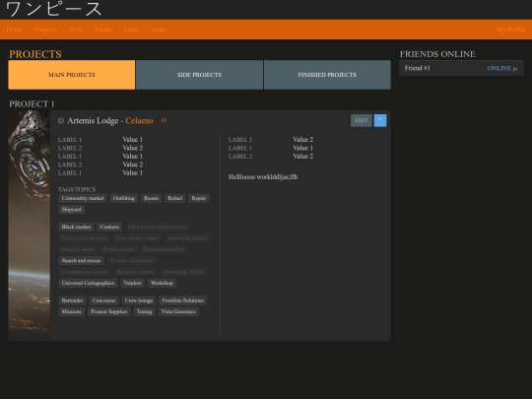Click the dimmed Fleet carrier services tag
532x399 pixels.
[x=84, y=238]
